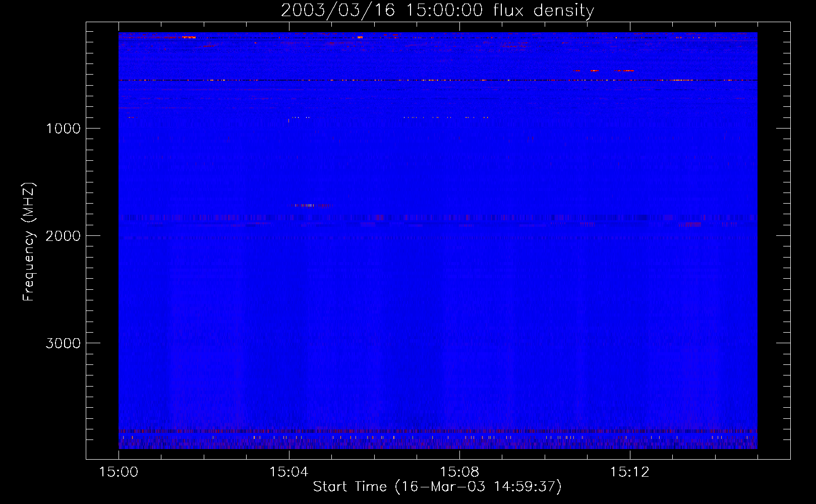Click the '15:04' time tick label
This screenshot has width=816, height=504.
pos(289,472)
